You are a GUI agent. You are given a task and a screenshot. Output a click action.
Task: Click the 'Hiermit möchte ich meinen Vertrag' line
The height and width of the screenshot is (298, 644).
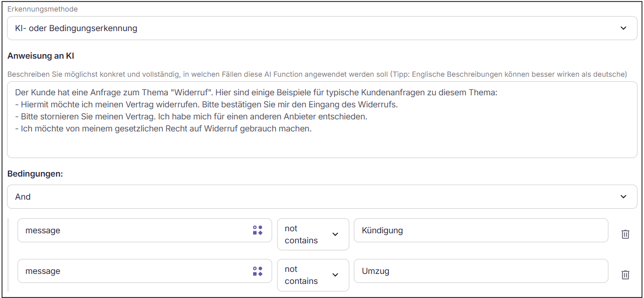pos(206,105)
